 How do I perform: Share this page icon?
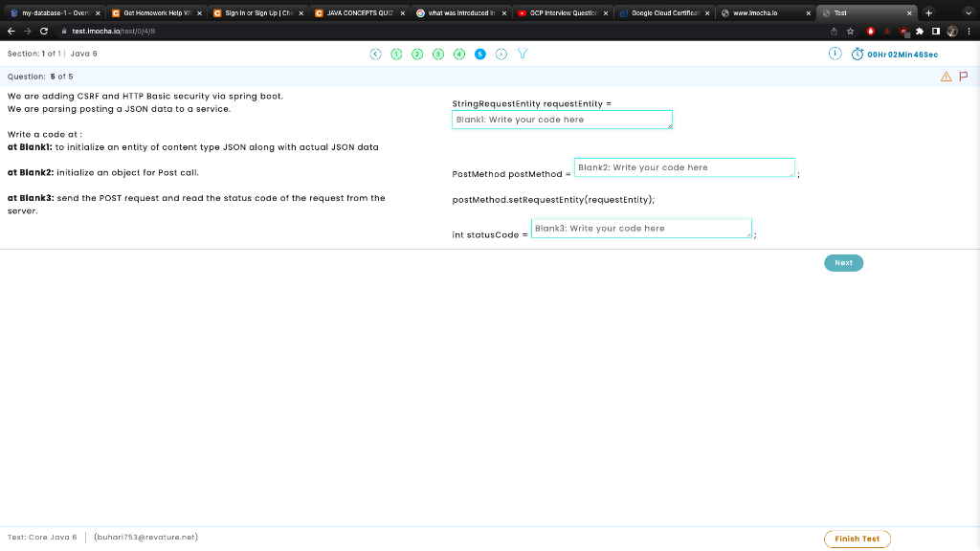click(x=834, y=32)
